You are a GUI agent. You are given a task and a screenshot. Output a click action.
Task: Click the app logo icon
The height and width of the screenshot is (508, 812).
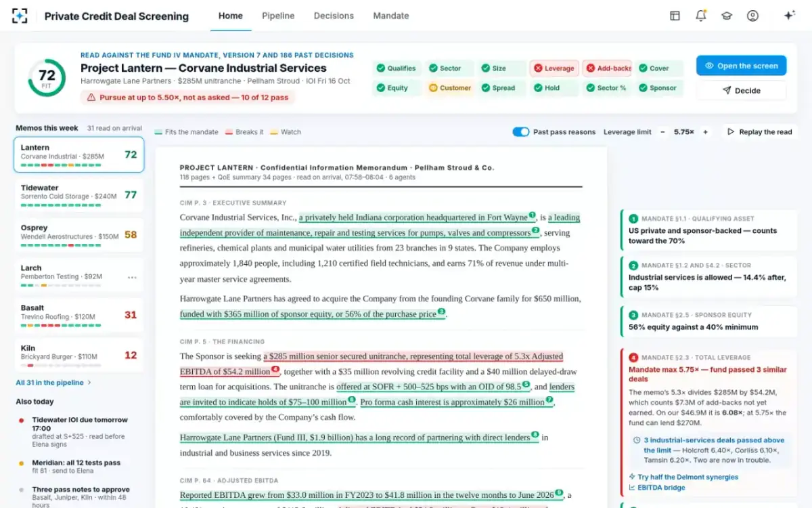pos(20,16)
